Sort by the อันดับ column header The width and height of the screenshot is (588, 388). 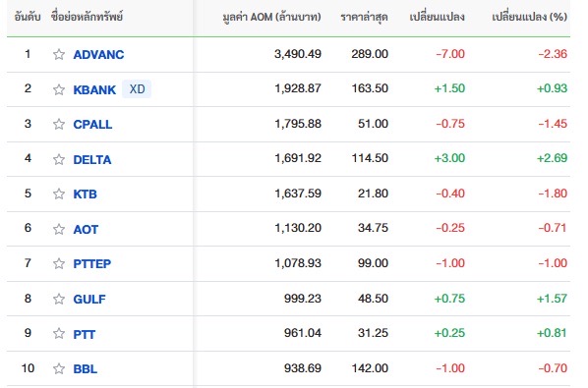pyautogui.click(x=28, y=17)
